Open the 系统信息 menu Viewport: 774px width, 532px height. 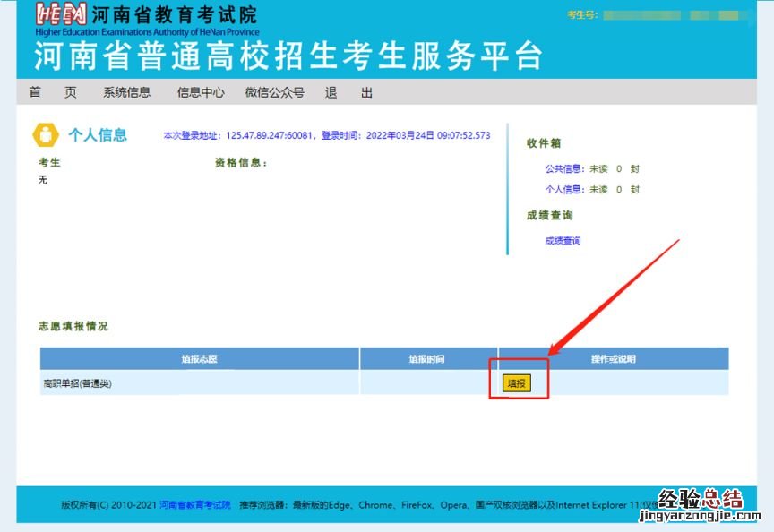(126, 92)
